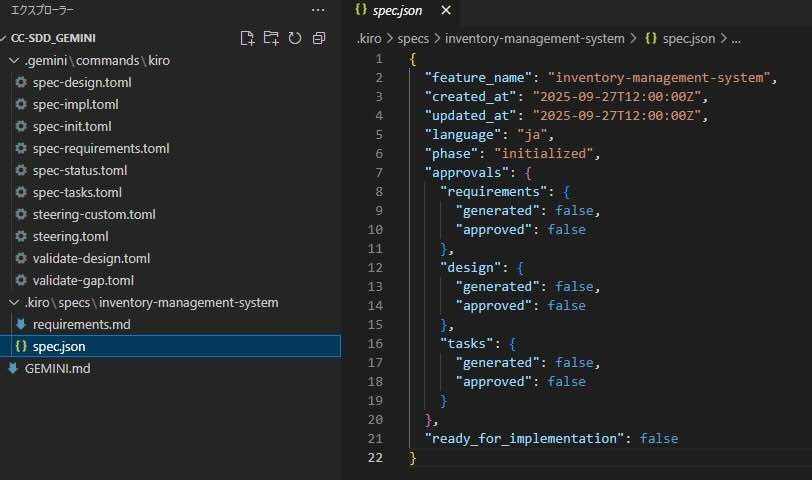Click the specs breadcrumb segment
This screenshot has height=480, width=812.
413,39
